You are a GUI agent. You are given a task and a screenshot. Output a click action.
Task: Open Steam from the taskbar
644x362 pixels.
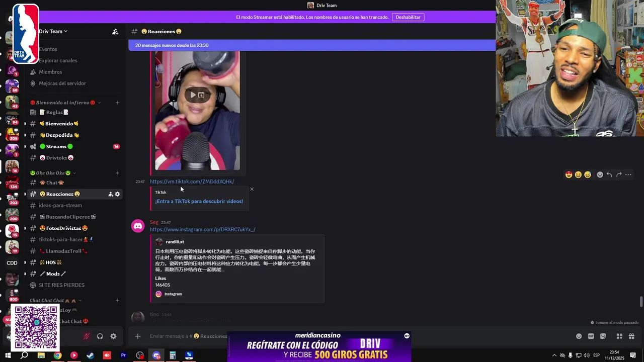90,355
